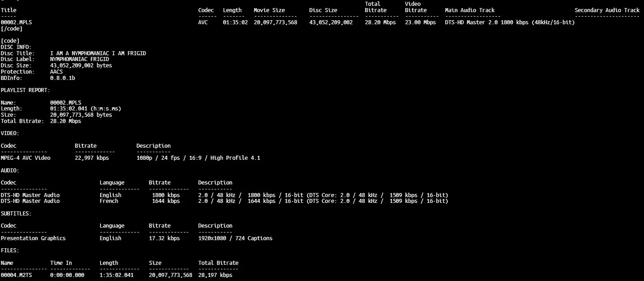Click the closing [/code] tag
The width and height of the screenshot is (644, 281).
pos(12,29)
